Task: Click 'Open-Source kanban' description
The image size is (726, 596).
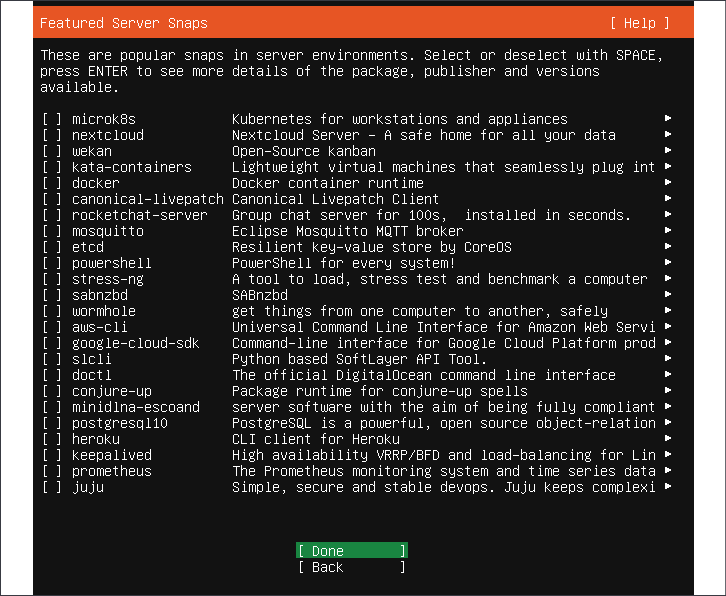Action: (x=304, y=151)
